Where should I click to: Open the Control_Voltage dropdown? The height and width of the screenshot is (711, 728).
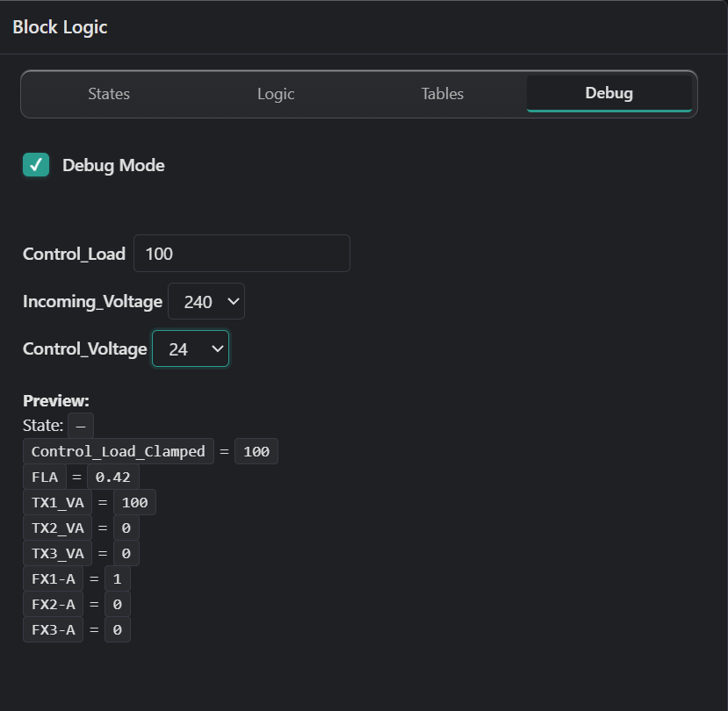191,348
